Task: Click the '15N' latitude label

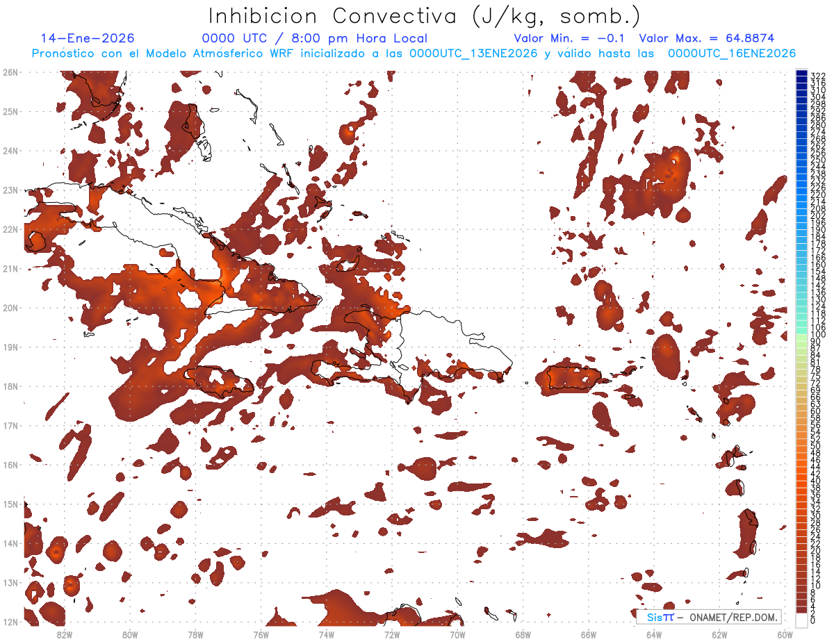Action: [10, 504]
